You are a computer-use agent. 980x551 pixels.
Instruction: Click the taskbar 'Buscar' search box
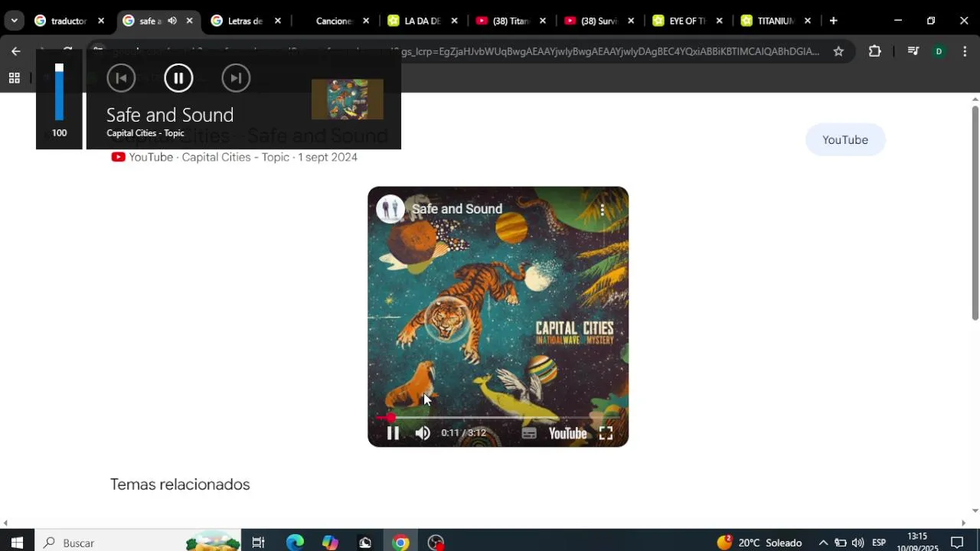[138, 543]
